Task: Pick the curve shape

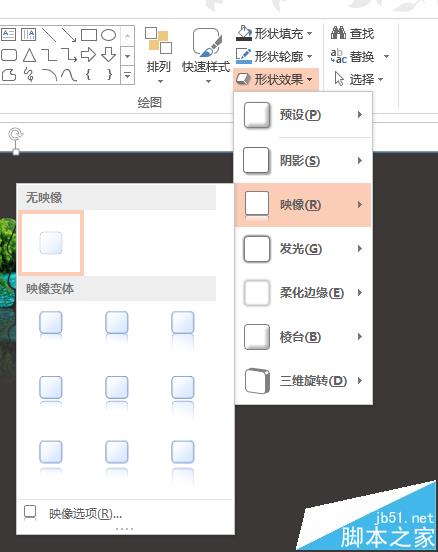Action: (69, 75)
